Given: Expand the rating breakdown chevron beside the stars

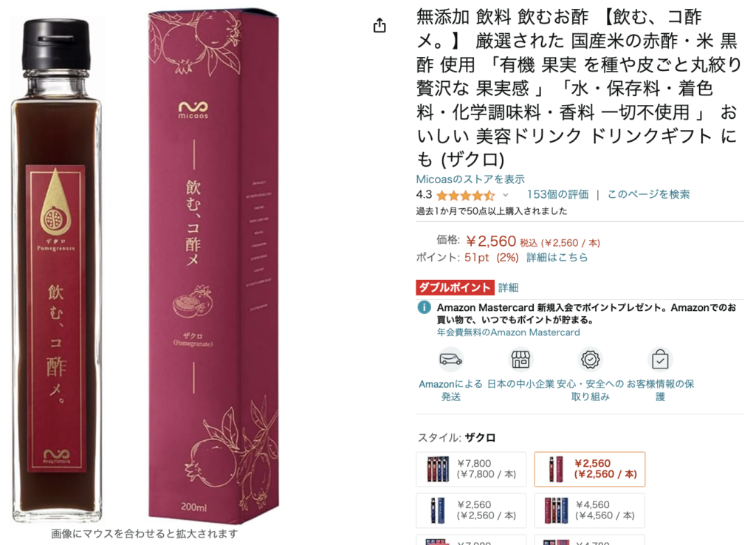Looking at the screenshot, I should coord(505,196).
